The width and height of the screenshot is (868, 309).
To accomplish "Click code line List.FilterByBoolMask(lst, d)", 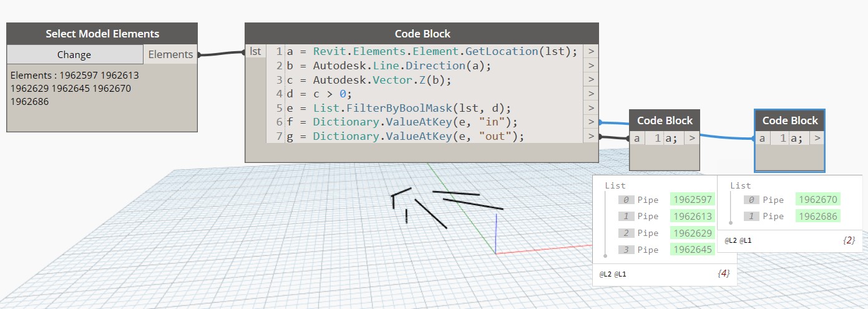I will click(399, 108).
